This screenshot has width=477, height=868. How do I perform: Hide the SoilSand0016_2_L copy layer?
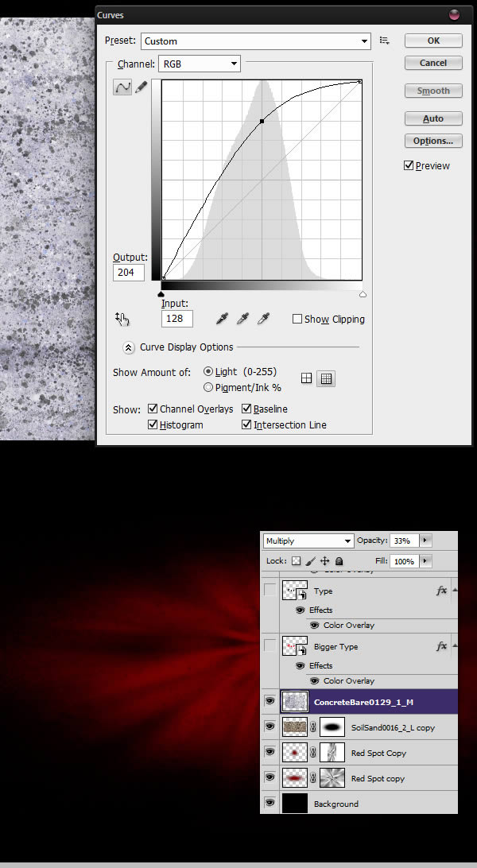[270, 727]
